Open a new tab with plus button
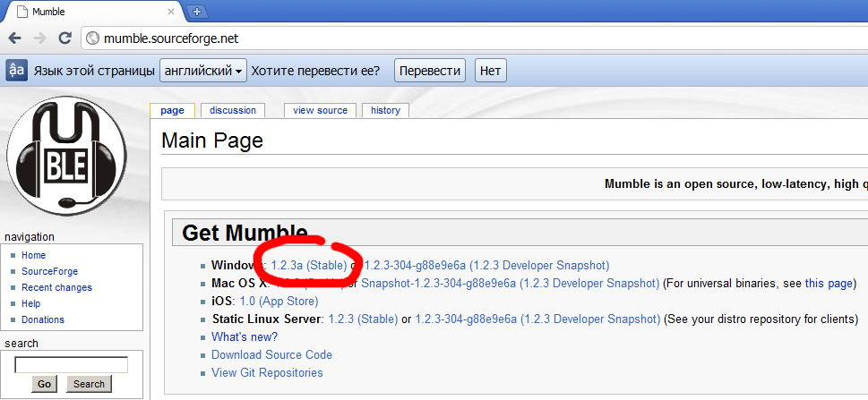Screen dimensions: 868x400 tap(196, 12)
